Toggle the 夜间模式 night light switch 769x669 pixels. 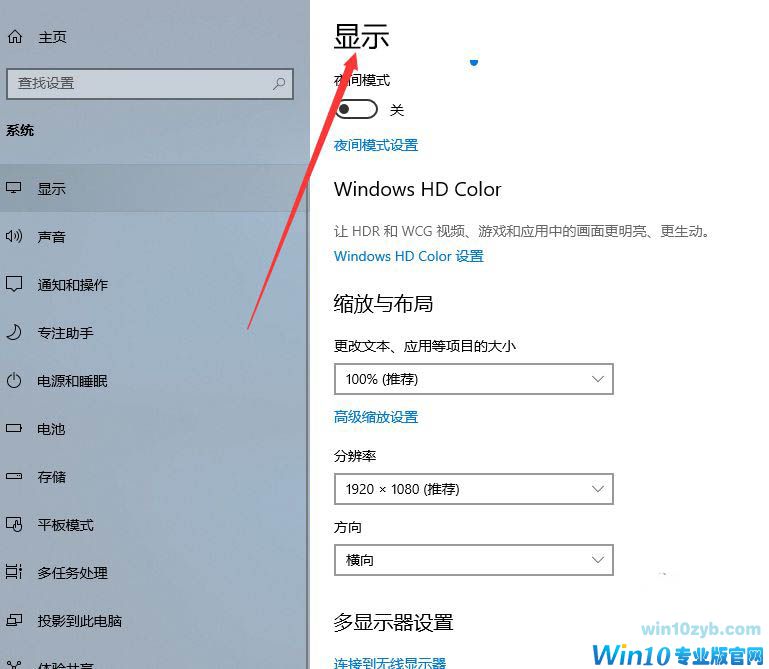pyautogui.click(x=357, y=109)
